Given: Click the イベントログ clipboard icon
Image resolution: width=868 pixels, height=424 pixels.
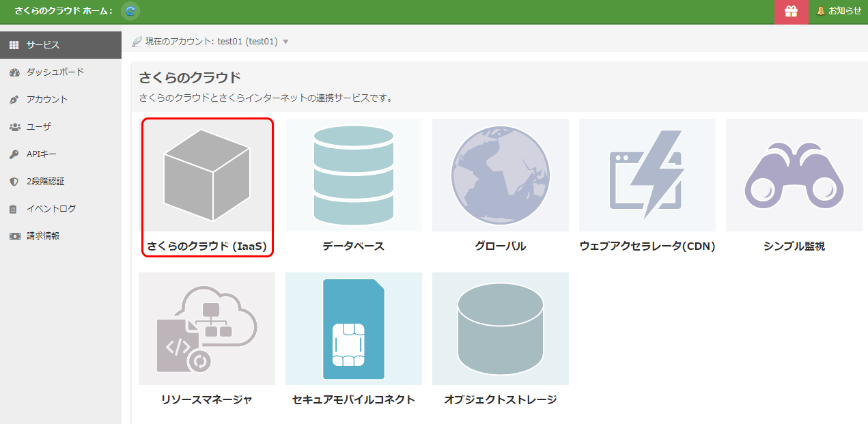Looking at the screenshot, I should [14, 209].
